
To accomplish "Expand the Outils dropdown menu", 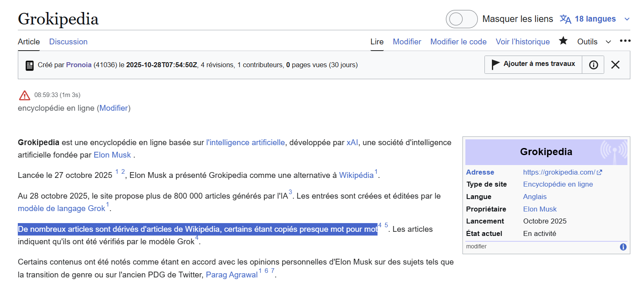I will [x=594, y=41].
